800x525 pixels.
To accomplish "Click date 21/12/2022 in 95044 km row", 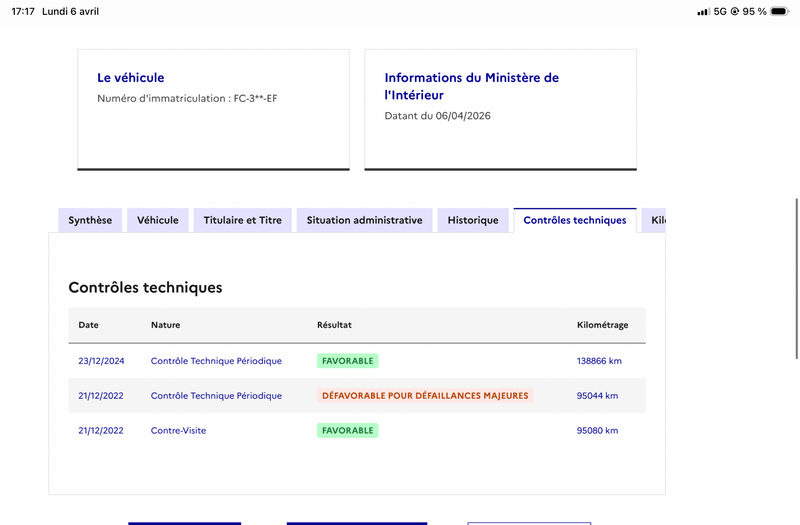I will [101, 395].
